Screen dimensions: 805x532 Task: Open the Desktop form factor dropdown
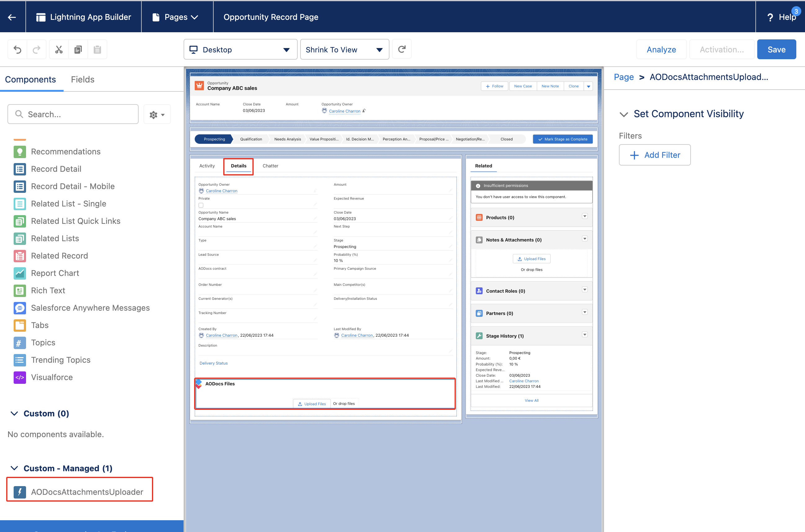click(x=240, y=50)
